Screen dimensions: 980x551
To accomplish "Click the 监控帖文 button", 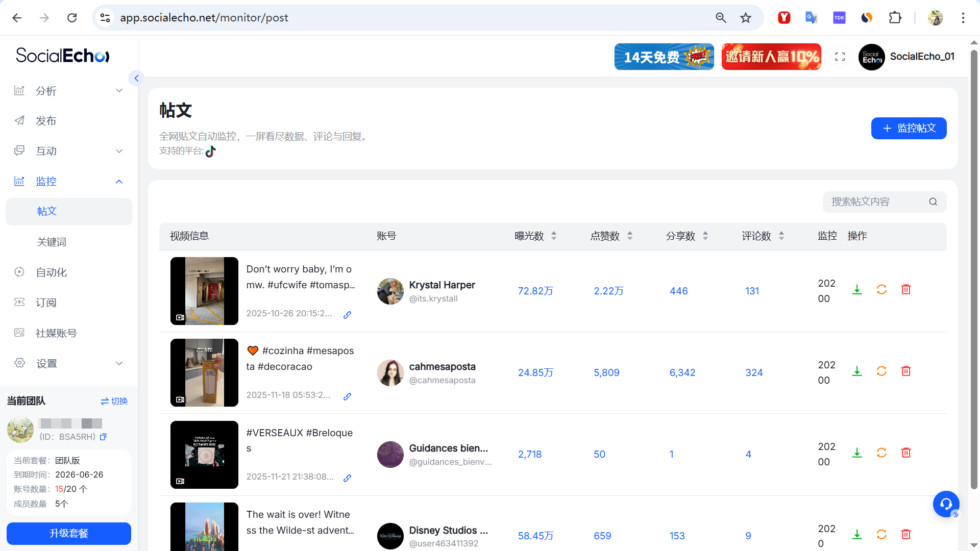I will point(909,128).
